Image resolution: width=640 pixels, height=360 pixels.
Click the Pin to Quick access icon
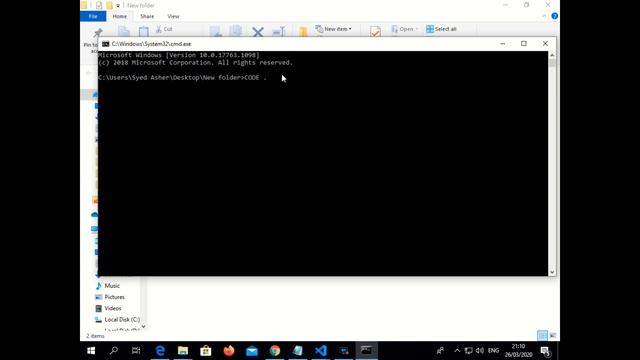tap(98, 33)
